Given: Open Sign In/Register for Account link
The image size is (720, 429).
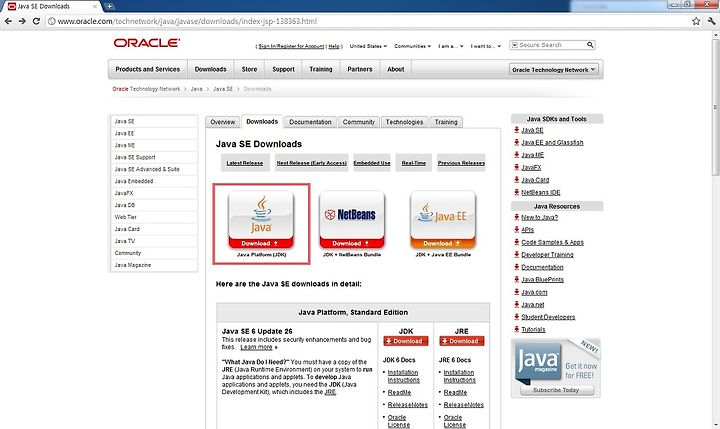Looking at the screenshot, I should [291, 46].
